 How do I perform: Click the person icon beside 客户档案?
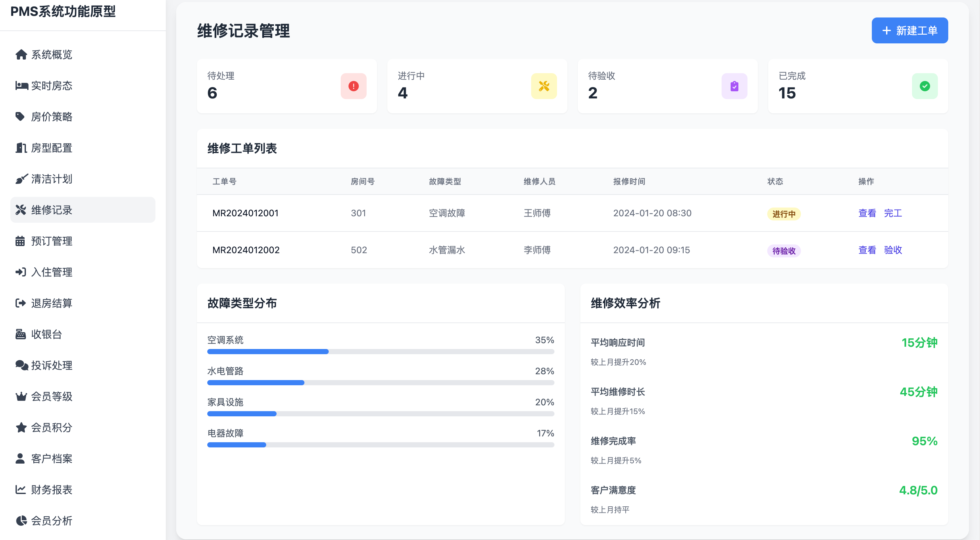pyautogui.click(x=20, y=459)
